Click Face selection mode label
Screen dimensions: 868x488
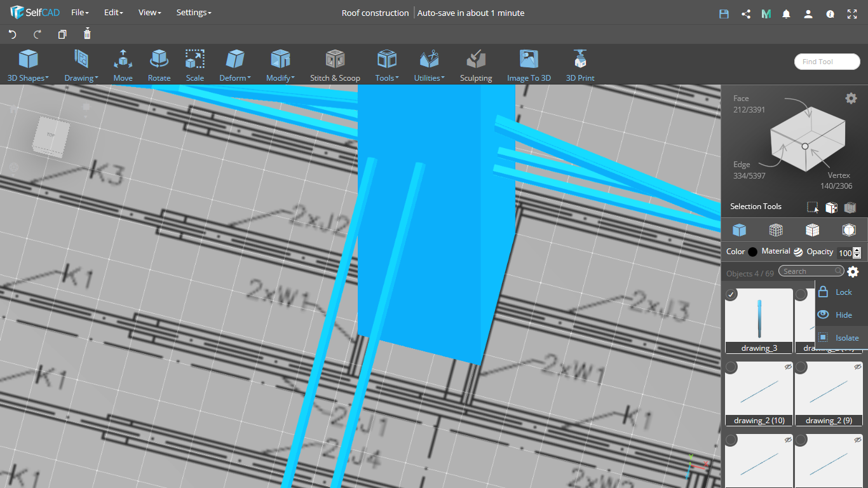(741, 98)
